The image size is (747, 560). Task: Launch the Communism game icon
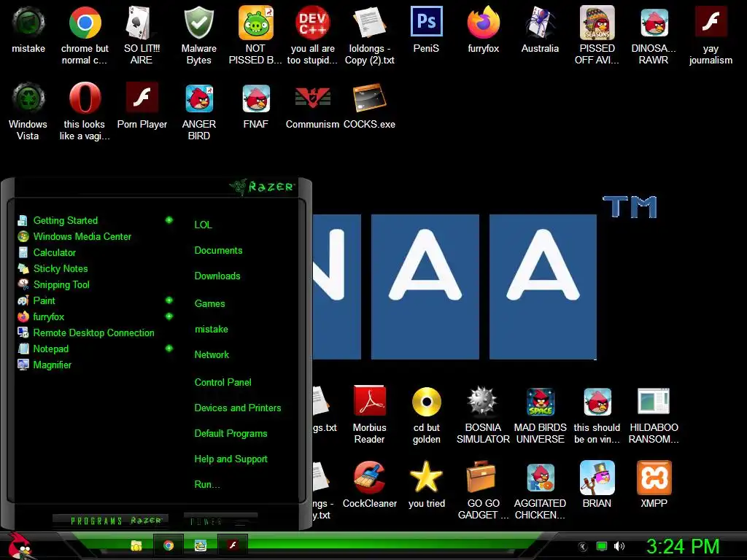pos(312,98)
